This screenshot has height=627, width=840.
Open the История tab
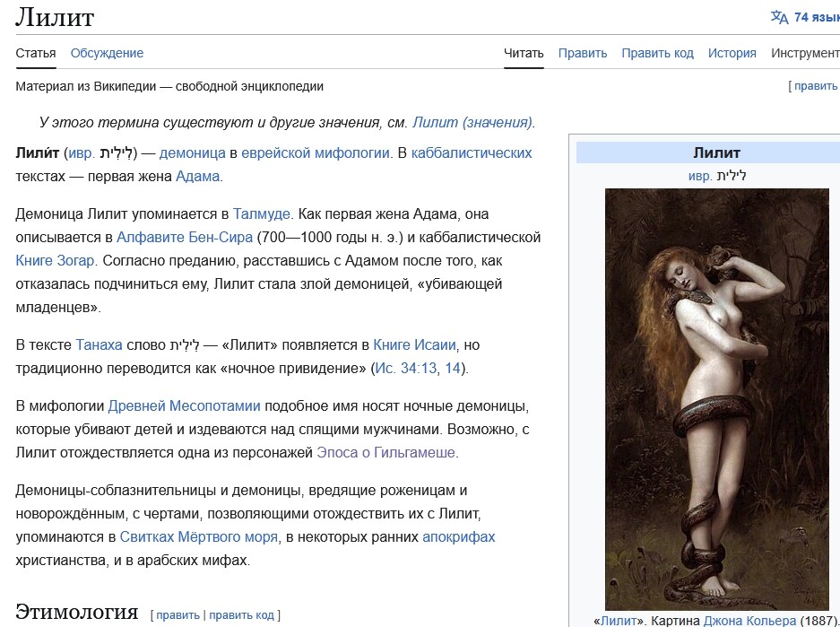pyautogui.click(x=732, y=53)
